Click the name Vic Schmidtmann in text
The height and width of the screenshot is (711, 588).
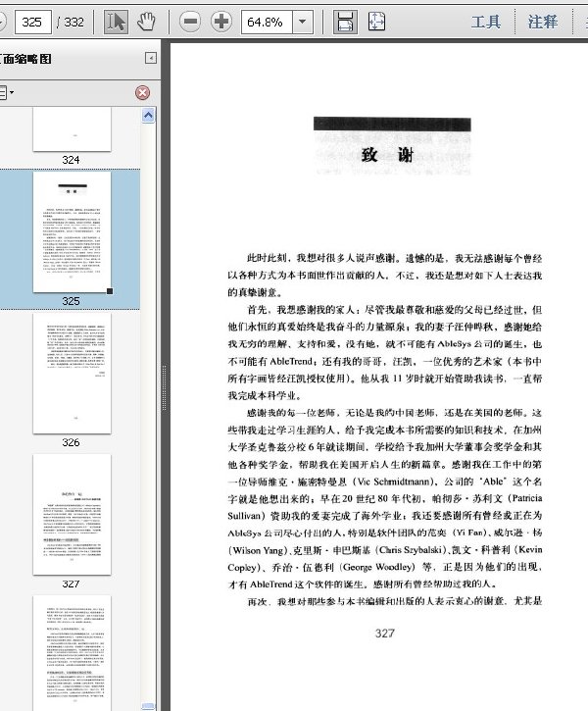(x=392, y=482)
